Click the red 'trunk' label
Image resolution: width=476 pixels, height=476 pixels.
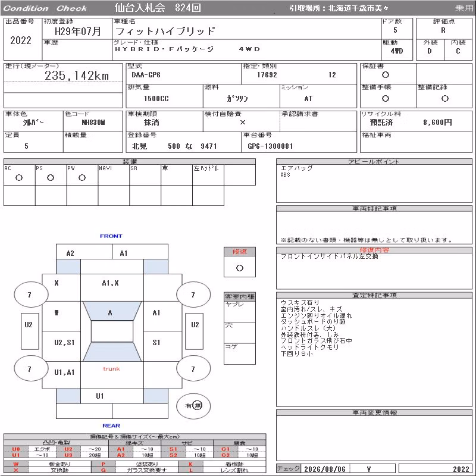click(111, 369)
